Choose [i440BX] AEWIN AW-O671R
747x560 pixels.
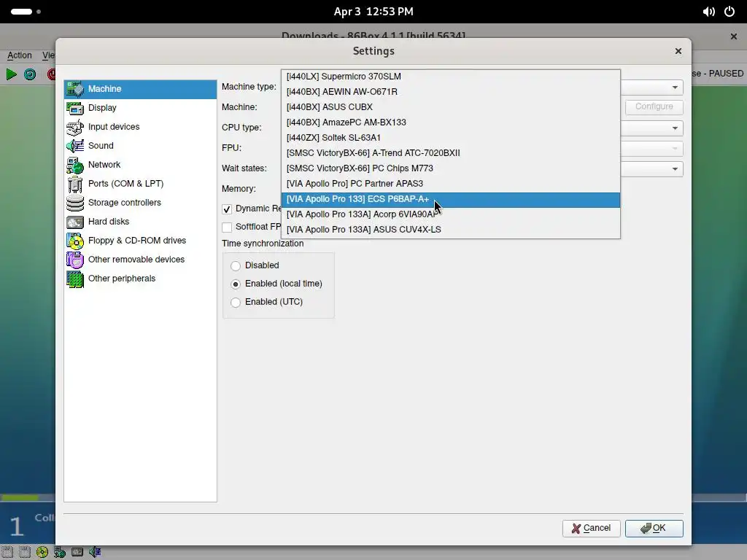tap(451, 92)
